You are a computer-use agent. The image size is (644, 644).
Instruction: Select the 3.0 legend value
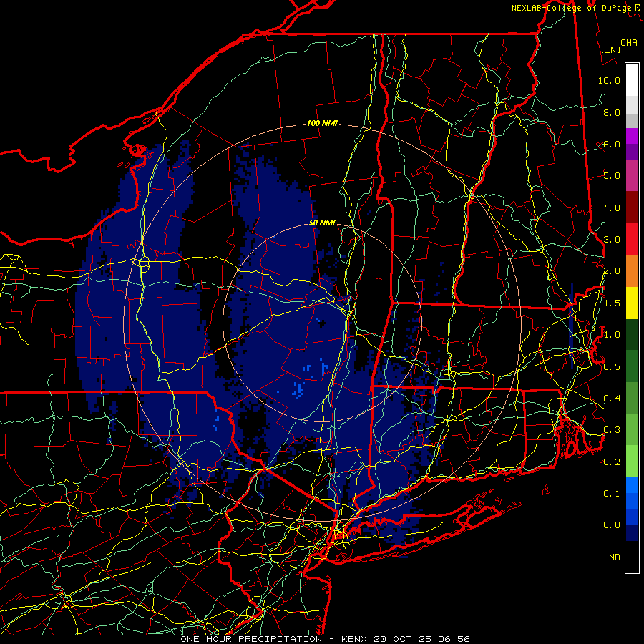tap(612, 240)
